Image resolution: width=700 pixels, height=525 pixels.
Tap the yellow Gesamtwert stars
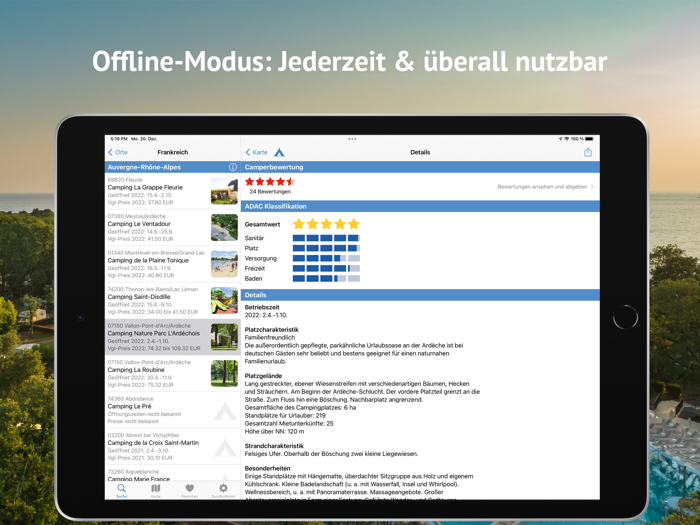pyautogui.click(x=326, y=224)
